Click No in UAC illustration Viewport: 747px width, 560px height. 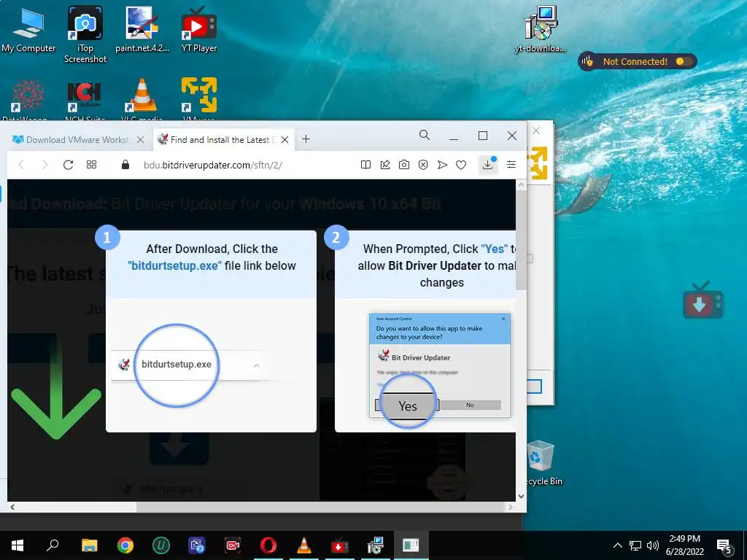coord(470,405)
